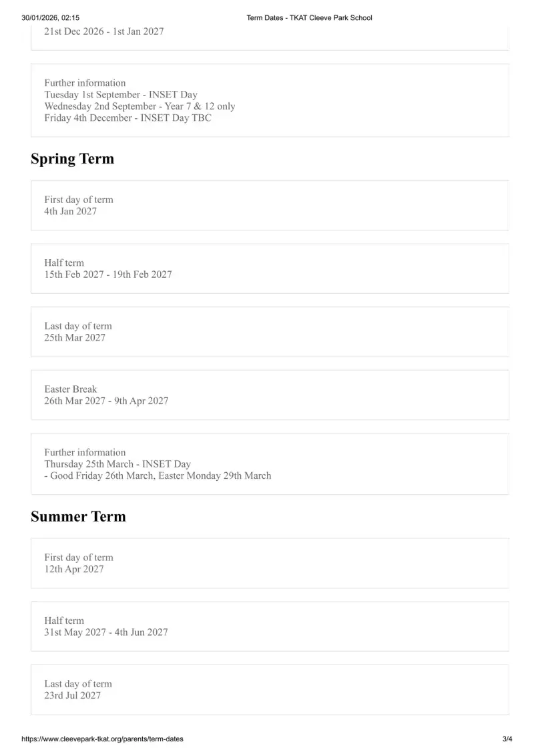Click the Wednesday 2nd September Year 7 line

pos(140,106)
